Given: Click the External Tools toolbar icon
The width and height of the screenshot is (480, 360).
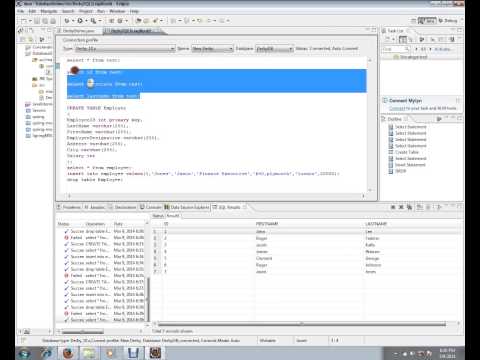Looking at the screenshot, I should [x=94, y=21].
